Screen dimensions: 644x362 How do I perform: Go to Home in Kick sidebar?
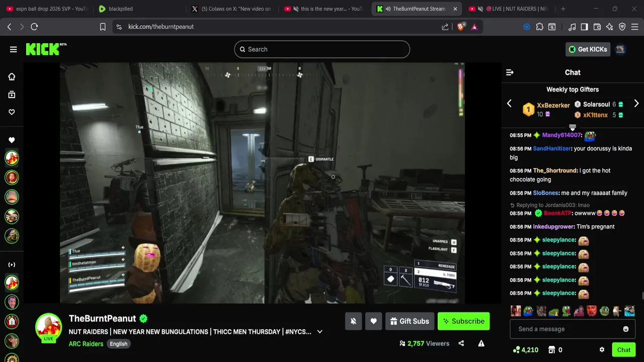[12, 77]
